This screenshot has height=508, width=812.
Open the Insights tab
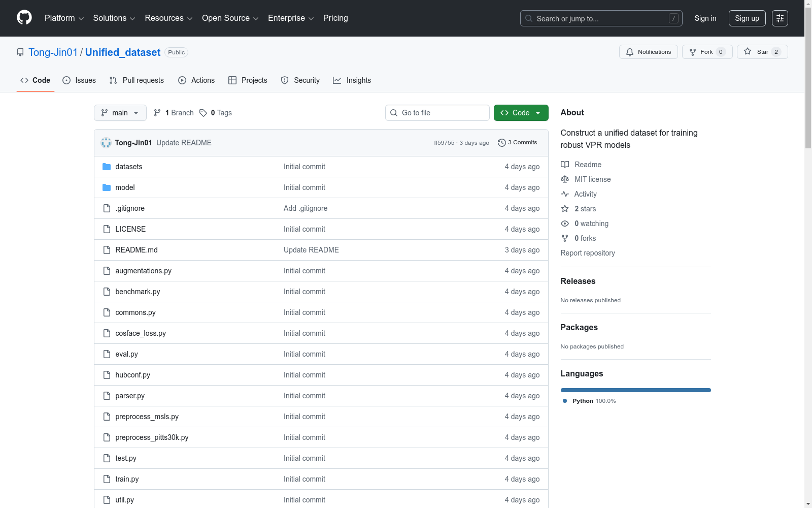[352, 80]
